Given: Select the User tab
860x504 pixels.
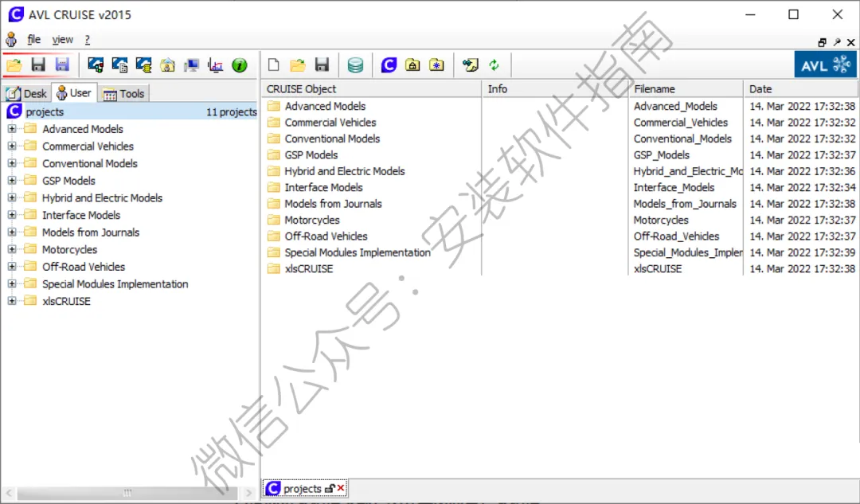Looking at the screenshot, I should (x=75, y=92).
